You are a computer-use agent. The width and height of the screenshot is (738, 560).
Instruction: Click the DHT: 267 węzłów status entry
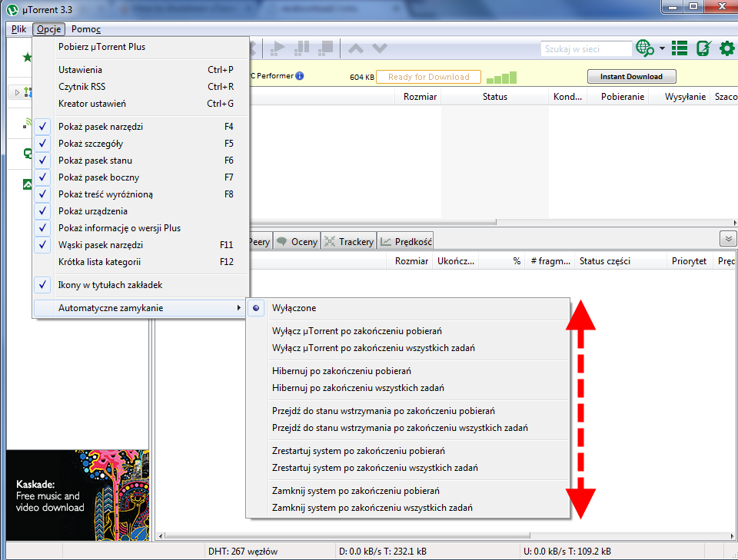coord(243,552)
